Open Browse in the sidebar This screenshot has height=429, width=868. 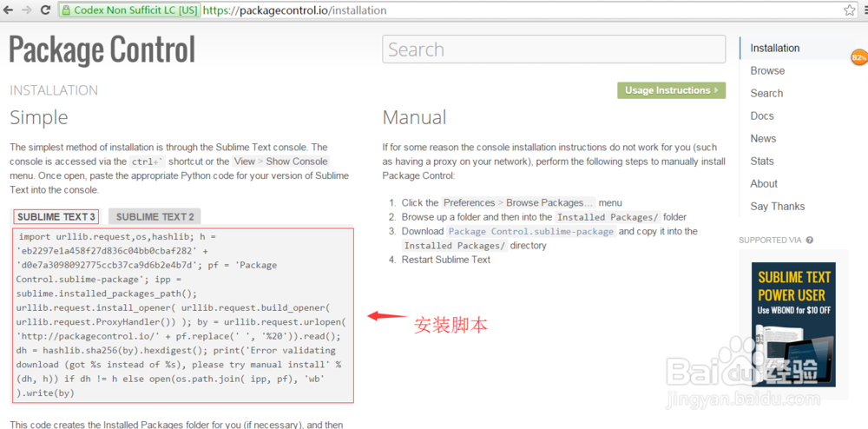pos(767,71)
